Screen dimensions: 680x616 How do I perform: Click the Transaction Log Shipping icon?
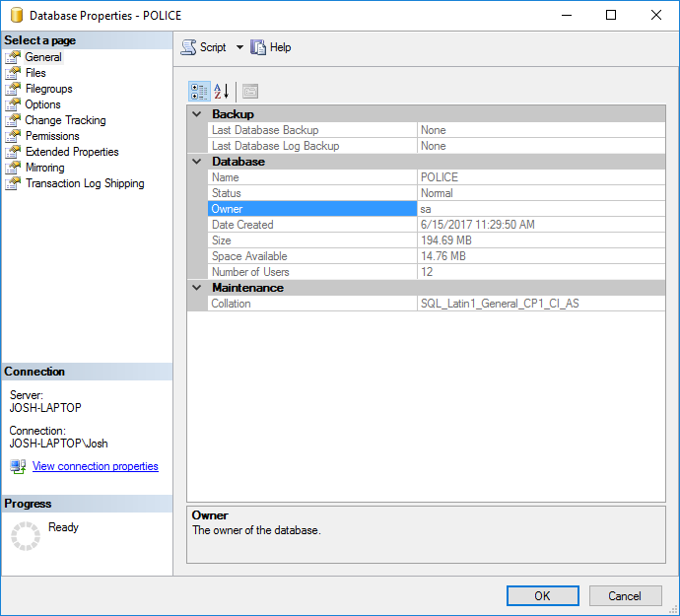point(13,183)
